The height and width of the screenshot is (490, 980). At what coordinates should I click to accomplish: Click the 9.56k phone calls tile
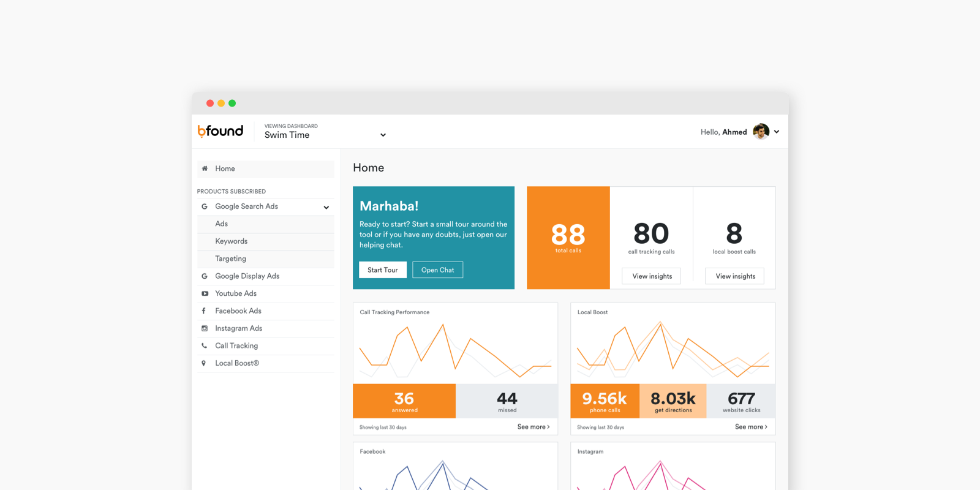click(x=605, y=401)
